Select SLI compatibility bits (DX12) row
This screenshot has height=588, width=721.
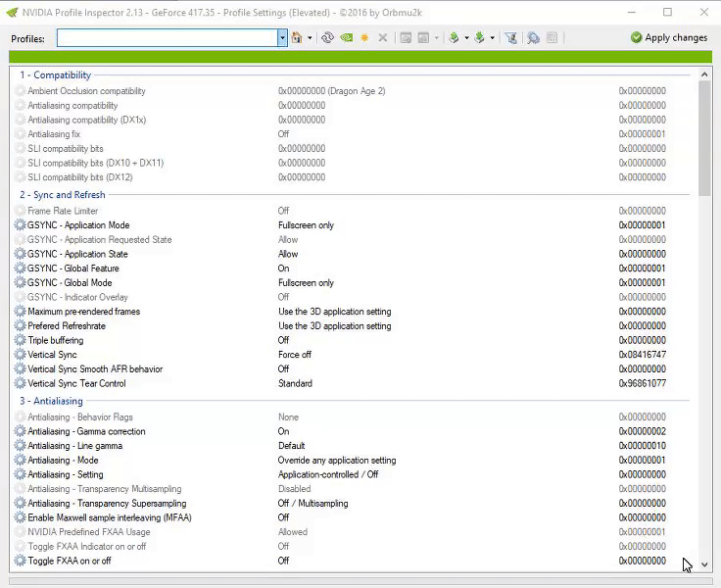tap(352, 177)
